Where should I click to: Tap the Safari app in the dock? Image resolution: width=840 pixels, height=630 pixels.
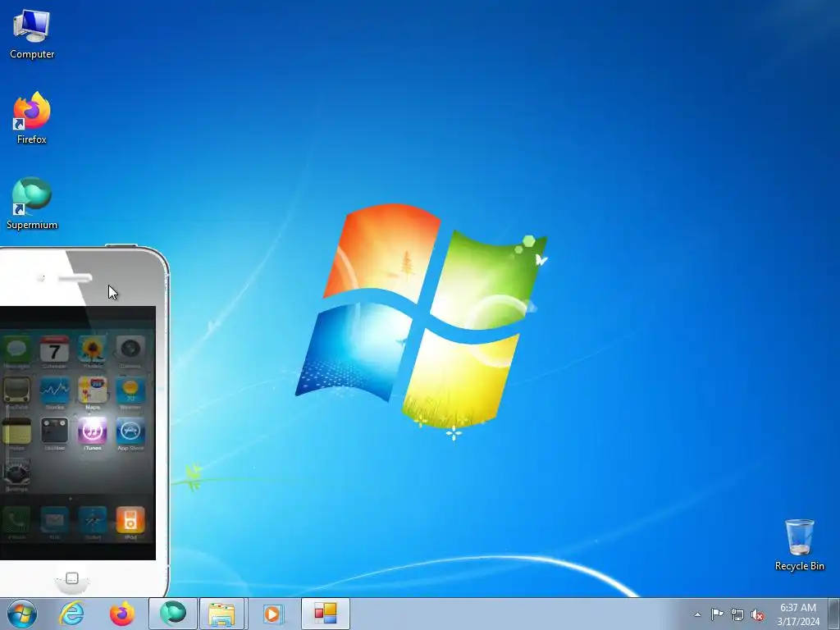coord(93,520)
